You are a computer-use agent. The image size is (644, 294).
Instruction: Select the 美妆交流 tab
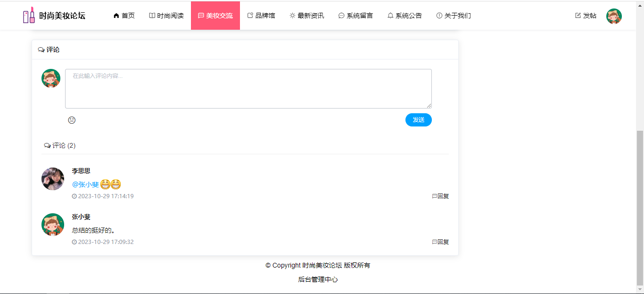(x=215, y=16)
